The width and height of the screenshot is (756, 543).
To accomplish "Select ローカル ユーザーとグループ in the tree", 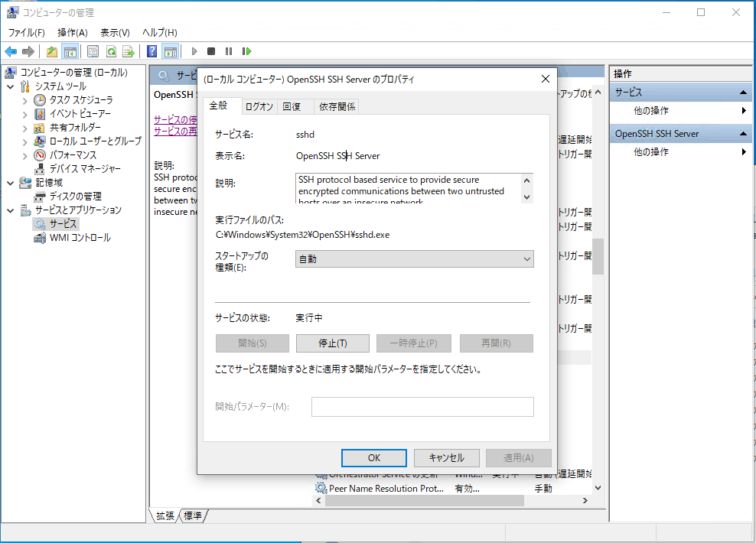I will pyautogui.click(x=96, y=141).
